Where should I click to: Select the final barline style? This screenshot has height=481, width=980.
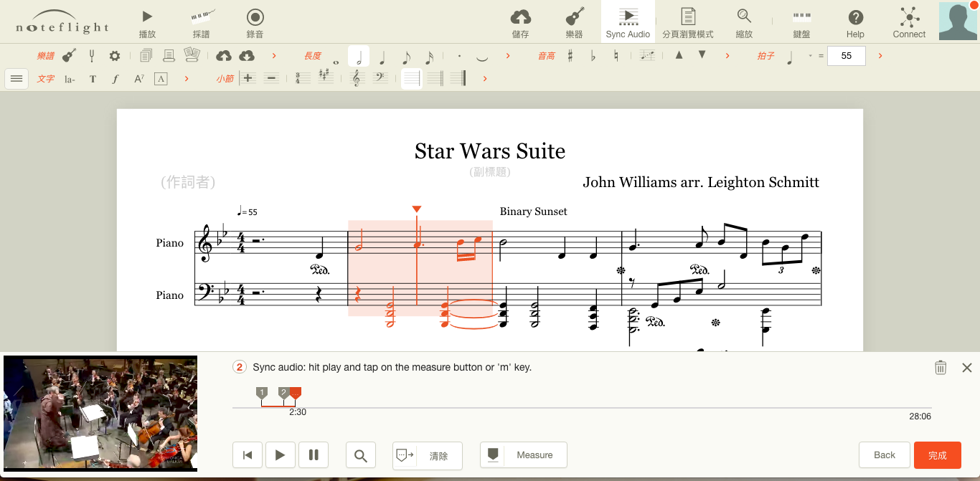point(458,78)
